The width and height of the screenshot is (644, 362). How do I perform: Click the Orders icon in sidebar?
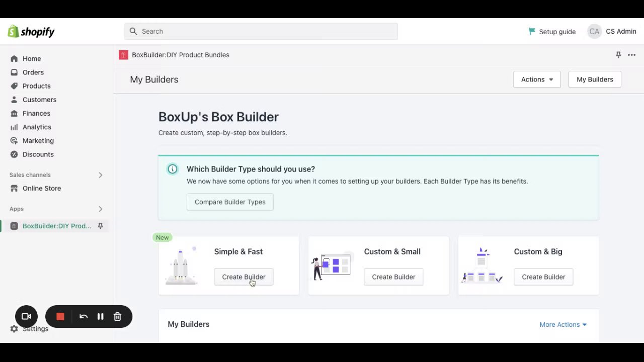[x=14, y=72]
